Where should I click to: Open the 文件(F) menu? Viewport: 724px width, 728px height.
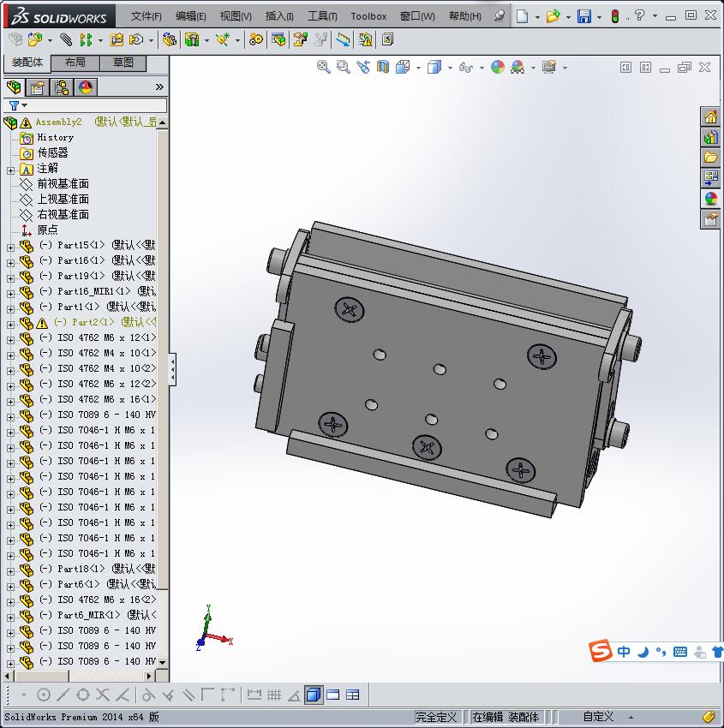click(x=147, y=16)
